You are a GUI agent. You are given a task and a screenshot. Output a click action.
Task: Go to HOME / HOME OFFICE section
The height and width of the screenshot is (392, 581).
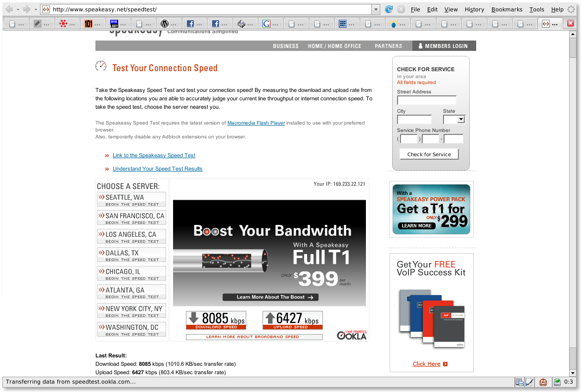click(x=335, y=46)
